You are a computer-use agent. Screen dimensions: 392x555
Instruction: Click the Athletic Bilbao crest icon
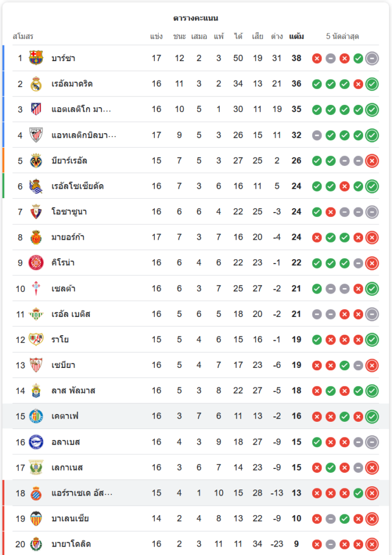(36, 135)
